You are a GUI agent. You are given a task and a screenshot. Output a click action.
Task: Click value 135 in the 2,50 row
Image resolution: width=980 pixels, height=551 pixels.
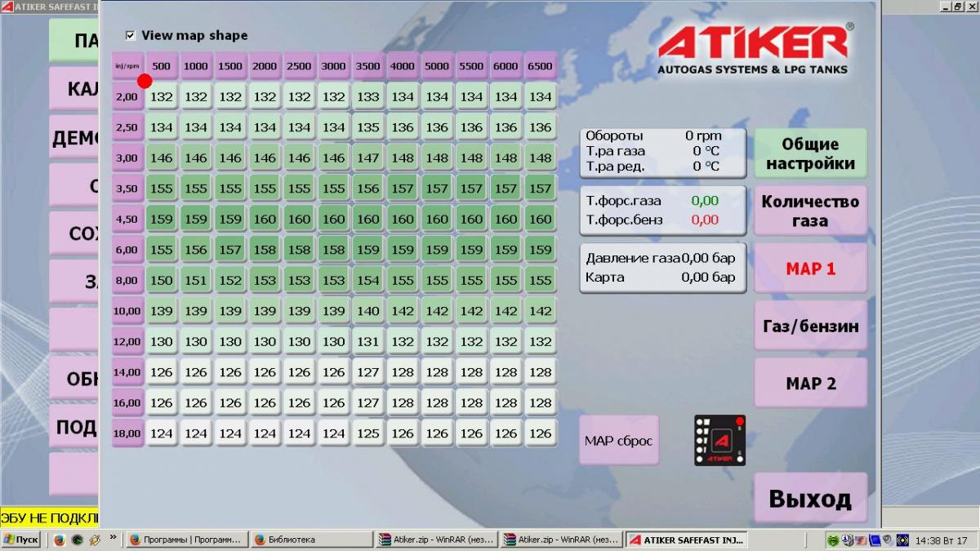coord(368,127)
